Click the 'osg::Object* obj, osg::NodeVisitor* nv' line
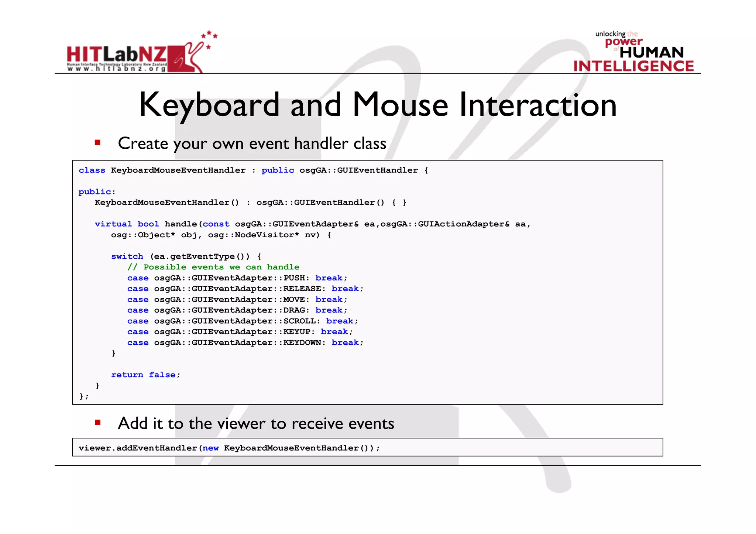This screenshot has height=534, width=756. [x=221, y=235]
